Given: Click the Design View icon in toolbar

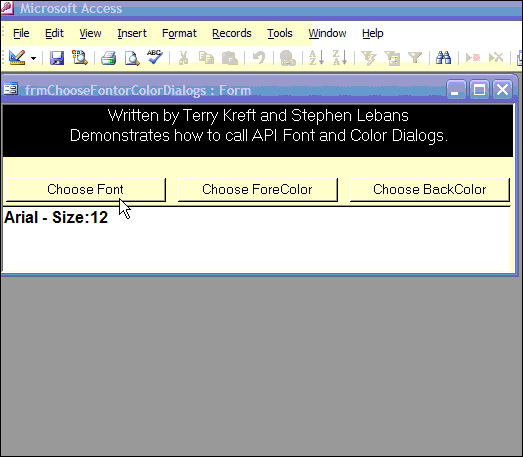Looking at the screenshot, I should pyautogui.click(x=17, y=58).
